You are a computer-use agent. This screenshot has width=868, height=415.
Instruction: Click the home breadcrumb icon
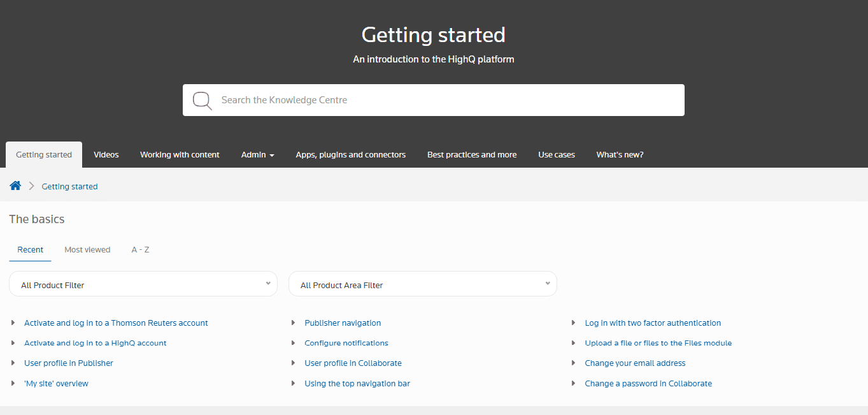click(15, 185)
